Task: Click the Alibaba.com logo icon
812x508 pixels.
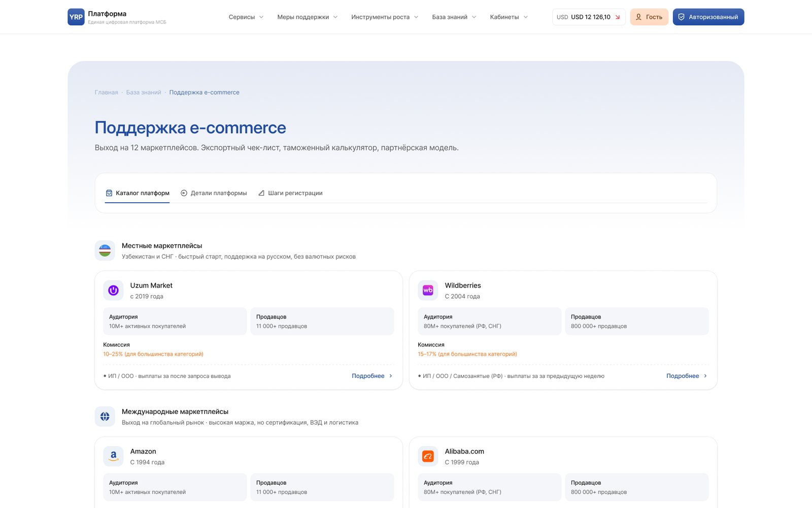Action: pos(428,456)
